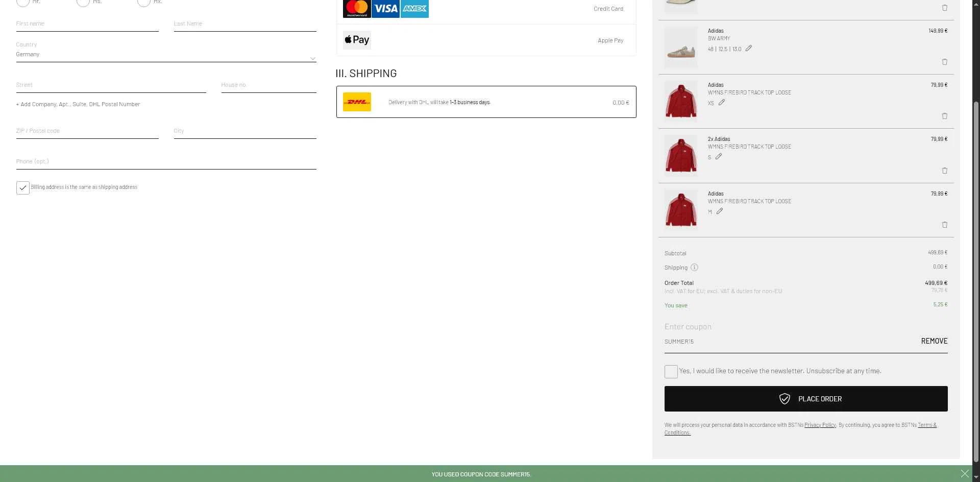The height and width of the screenshot is (482, 980).
Task: Select DHL delivery shipping option
Action: (486, 102)
